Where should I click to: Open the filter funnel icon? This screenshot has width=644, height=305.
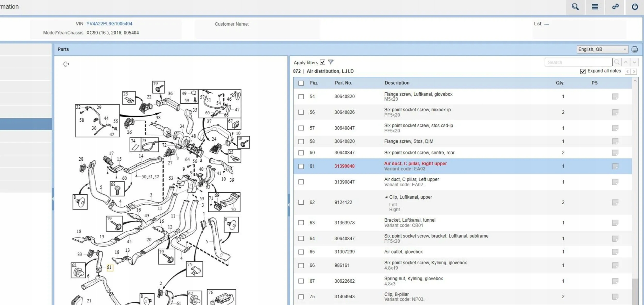pyautogui.click(x=331, y=62)
